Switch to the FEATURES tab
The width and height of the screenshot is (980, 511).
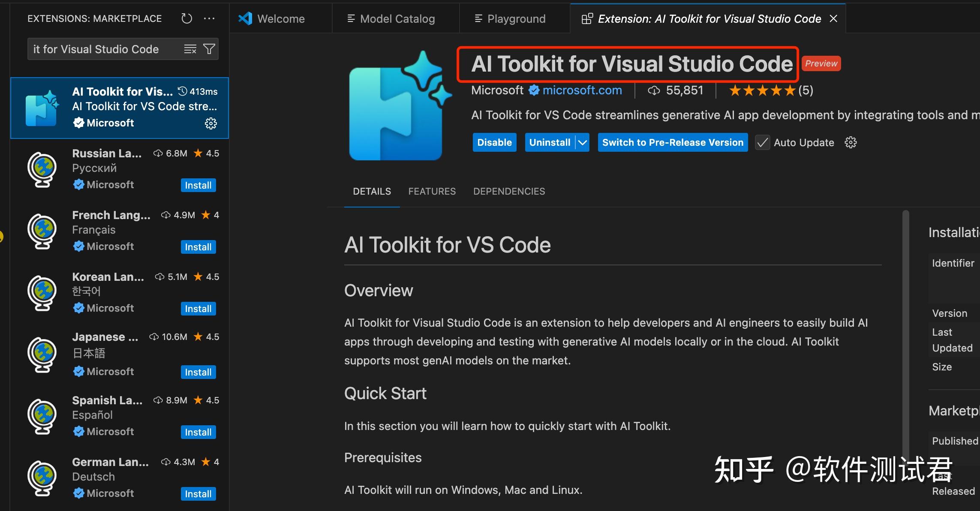[x=432, y=191]
